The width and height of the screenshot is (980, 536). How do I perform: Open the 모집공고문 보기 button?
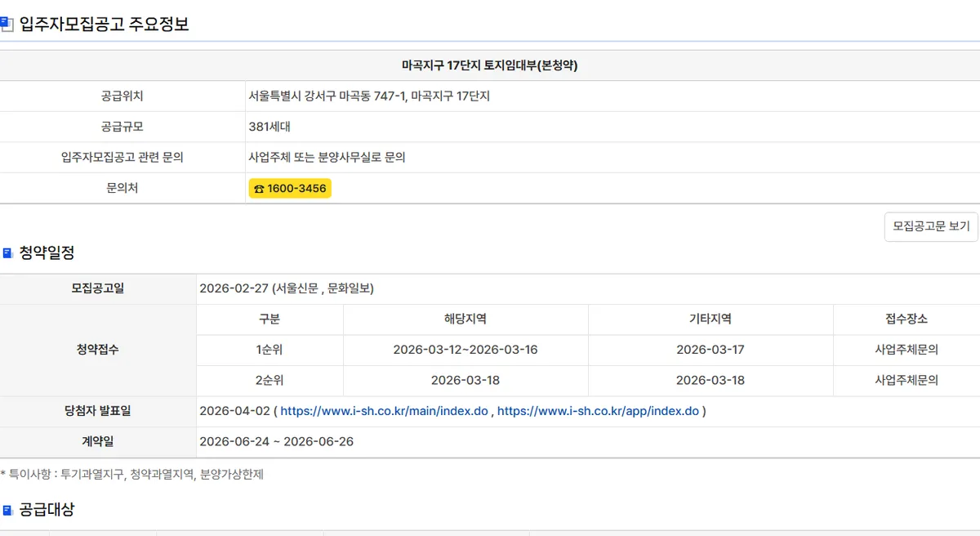[931, 226]
